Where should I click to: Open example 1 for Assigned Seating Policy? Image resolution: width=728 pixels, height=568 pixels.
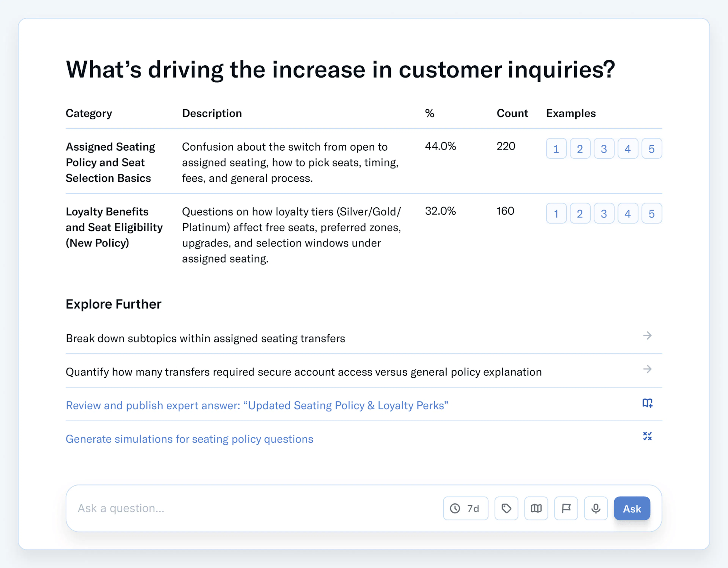556,149
